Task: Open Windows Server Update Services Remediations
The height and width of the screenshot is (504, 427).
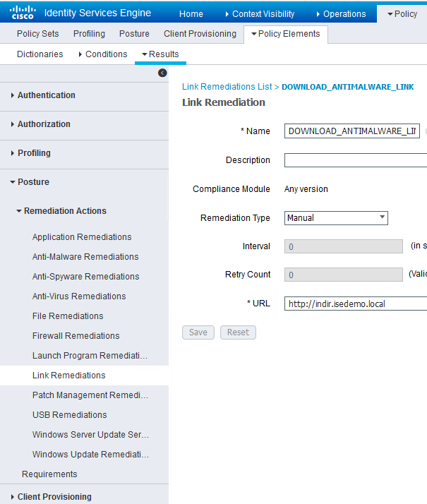Action: pyautogui.click(x=90, y=435)
